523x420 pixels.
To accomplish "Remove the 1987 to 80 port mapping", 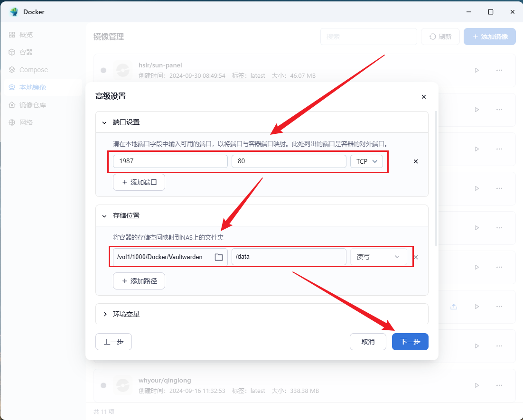I will [x=416, y=161].
